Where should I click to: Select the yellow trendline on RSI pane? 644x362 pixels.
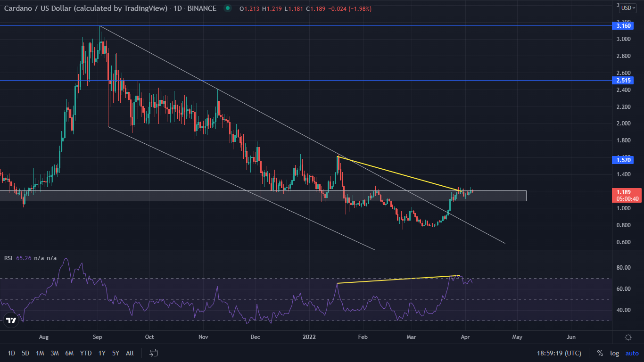click(x=398, y=280)
